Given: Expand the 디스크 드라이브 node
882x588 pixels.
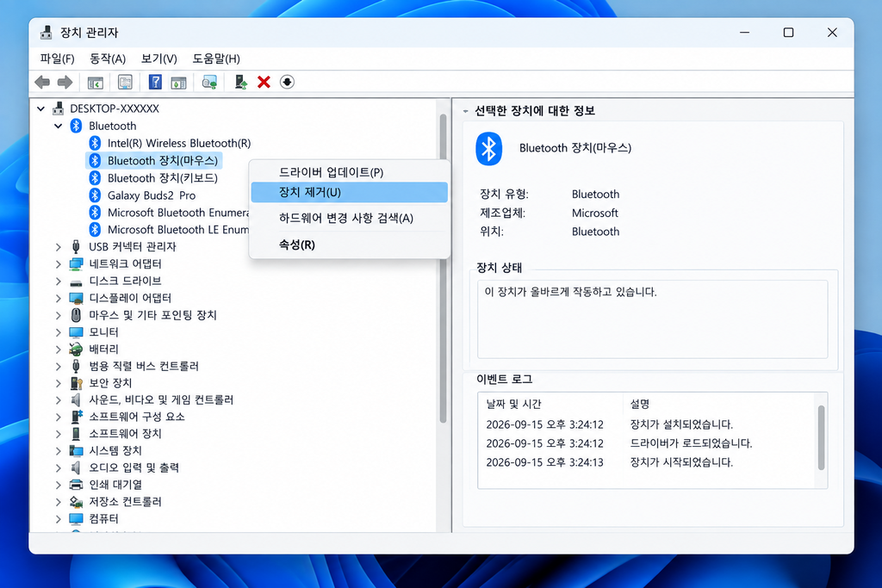Looking at the screenshot, I should pos(58,281).
